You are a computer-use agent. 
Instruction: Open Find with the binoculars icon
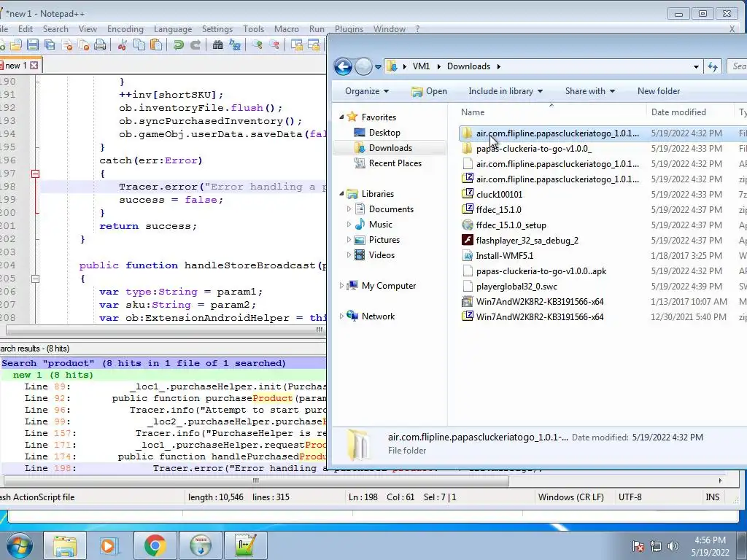217,45
